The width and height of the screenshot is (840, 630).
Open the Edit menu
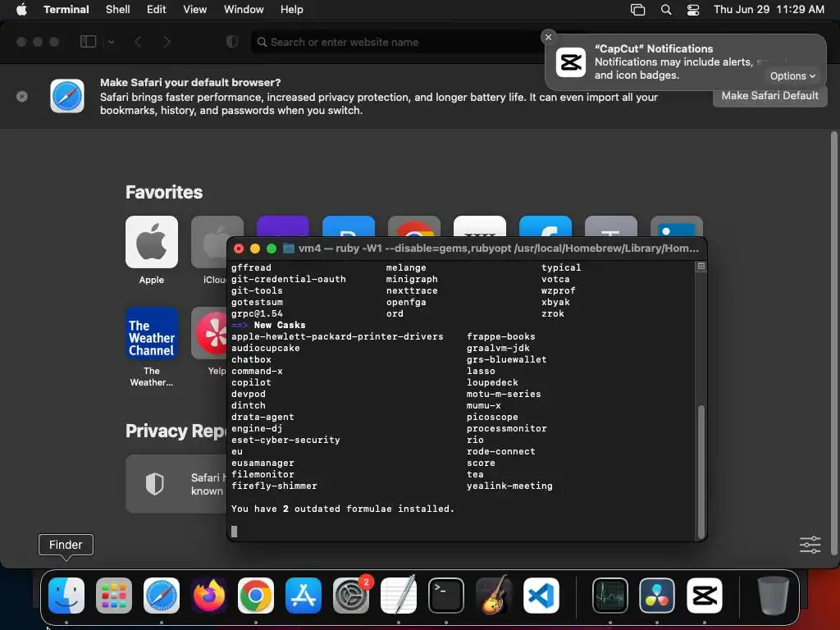(157, 9)
